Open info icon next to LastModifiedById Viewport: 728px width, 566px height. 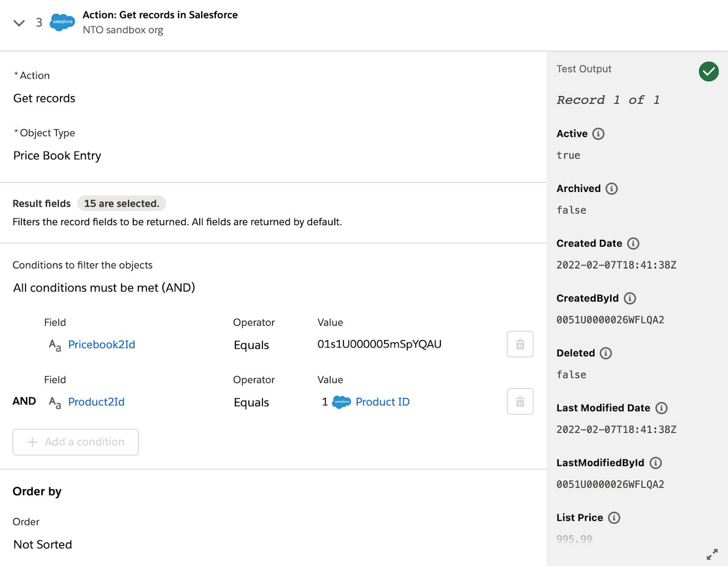(x=655, y=463)
